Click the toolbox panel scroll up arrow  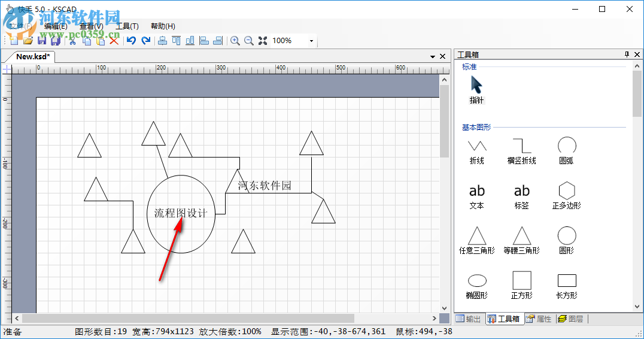637,66
